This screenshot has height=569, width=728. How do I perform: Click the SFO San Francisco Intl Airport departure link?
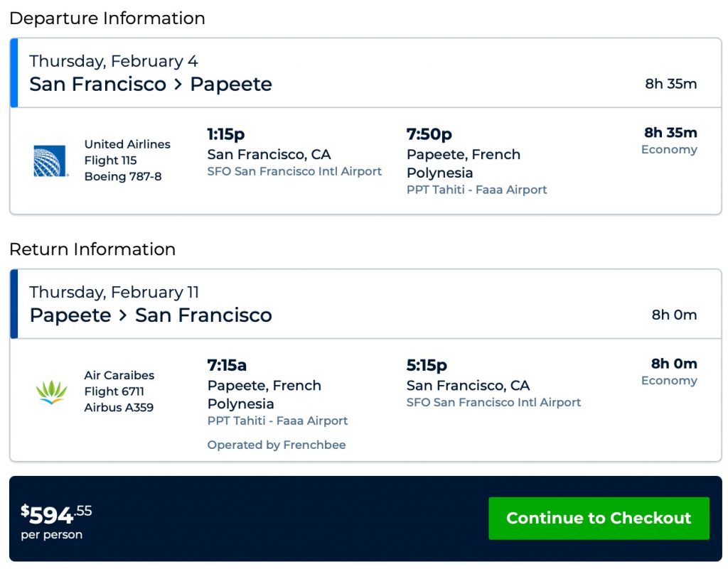(x=294, y=171)
